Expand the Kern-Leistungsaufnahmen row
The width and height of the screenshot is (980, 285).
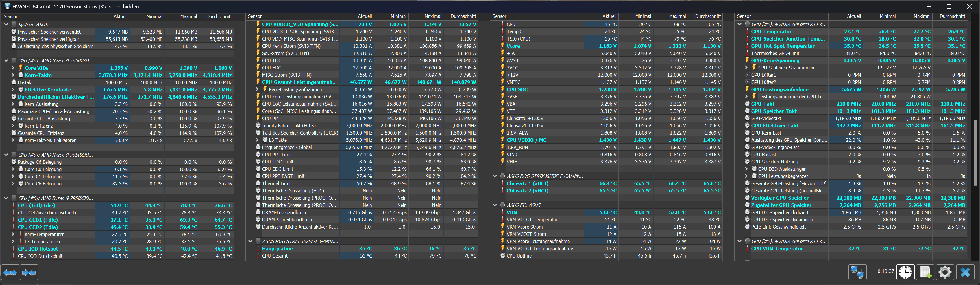(258, 89)
